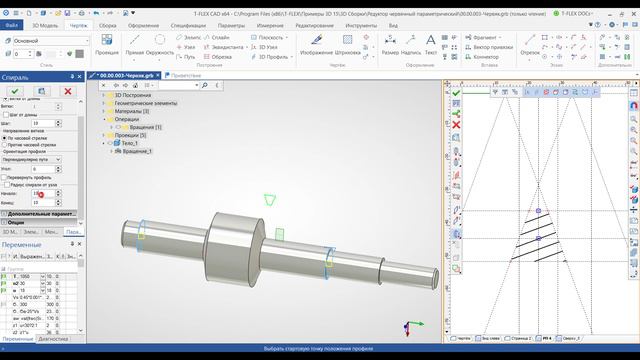Insert a Коннектор
This screenshot has width=640, height=360.
(x=482, y=57)
